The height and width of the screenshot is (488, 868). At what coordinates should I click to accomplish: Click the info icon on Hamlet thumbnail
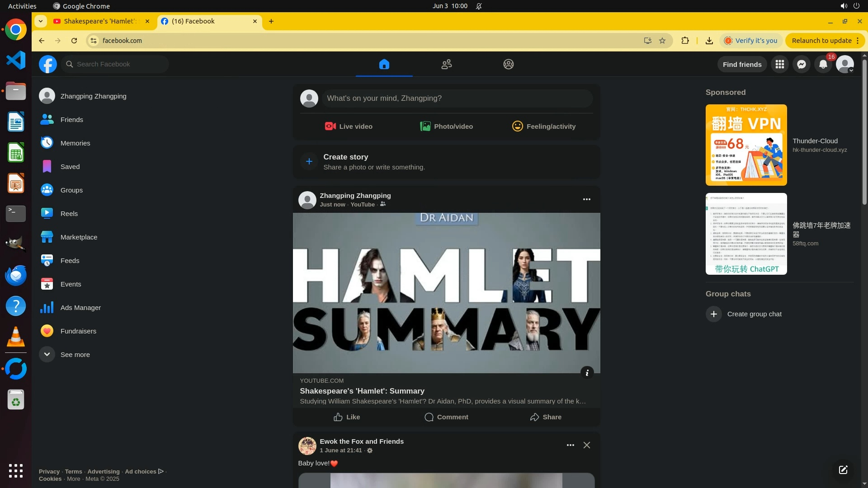(587, 373)
